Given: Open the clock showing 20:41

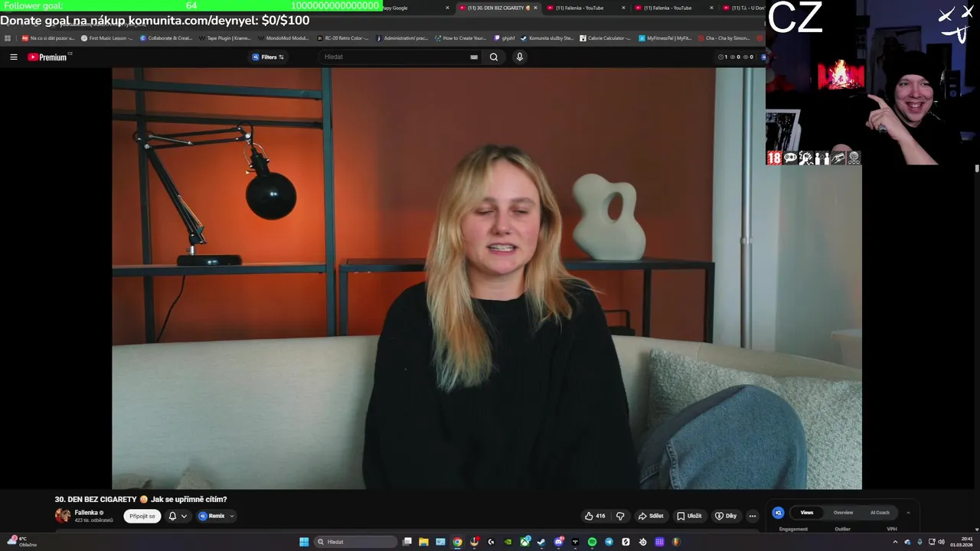Looking at the screenshot, I should coord(962,542).
